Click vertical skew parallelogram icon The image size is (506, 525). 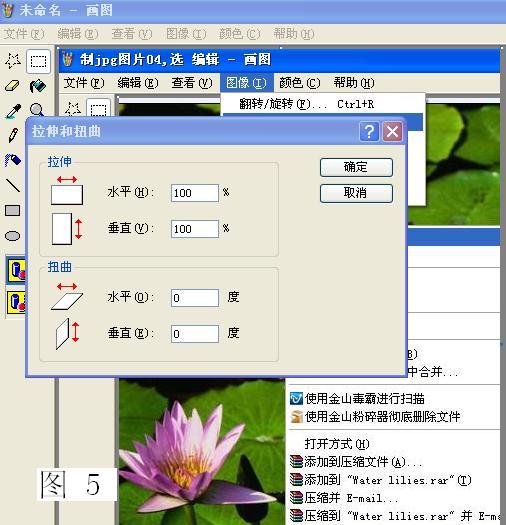67,334
